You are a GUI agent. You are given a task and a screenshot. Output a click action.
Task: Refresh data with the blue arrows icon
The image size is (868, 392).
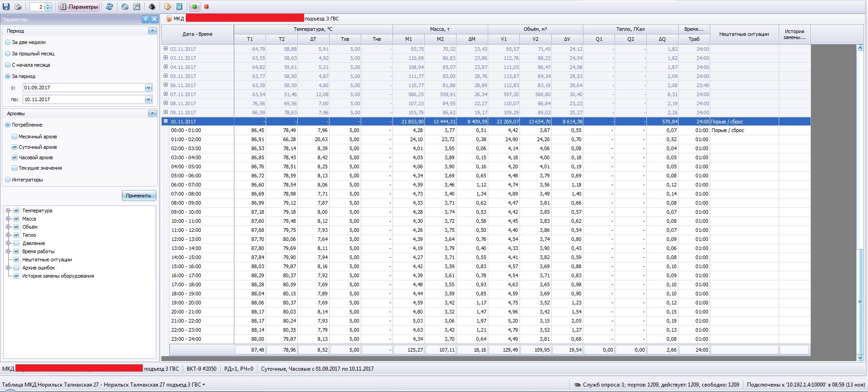tap(109, 7)
